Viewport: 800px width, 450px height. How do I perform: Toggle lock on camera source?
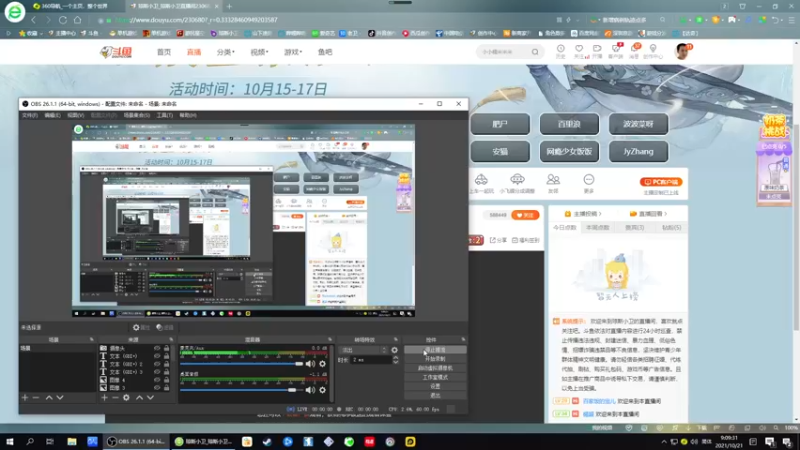pyautogui.click(x=166, y=348)
